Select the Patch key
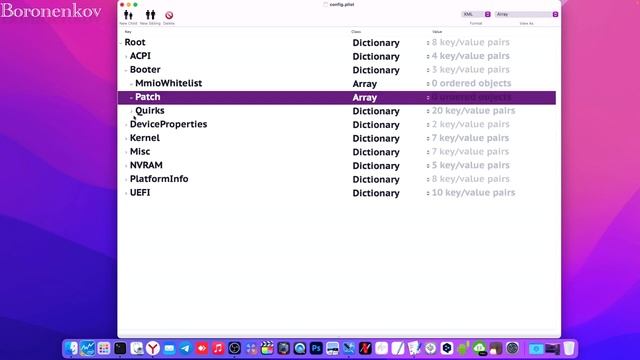The image size is (640, 360). [x=148, y=97]
